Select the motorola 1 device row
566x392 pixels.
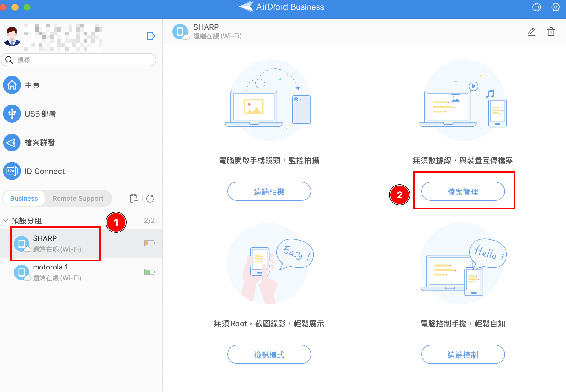tap(81, 272)
